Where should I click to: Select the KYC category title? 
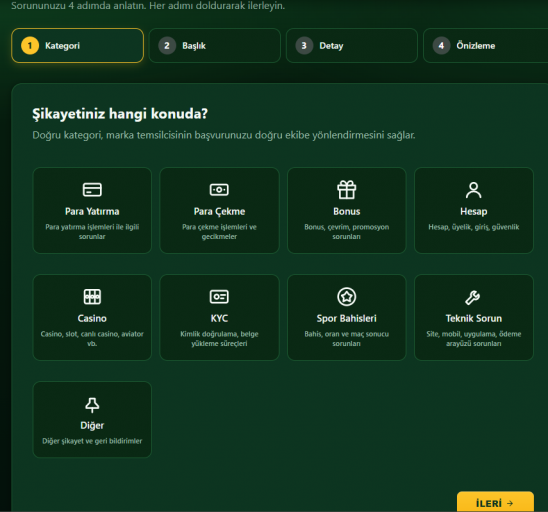click(219, 318)
